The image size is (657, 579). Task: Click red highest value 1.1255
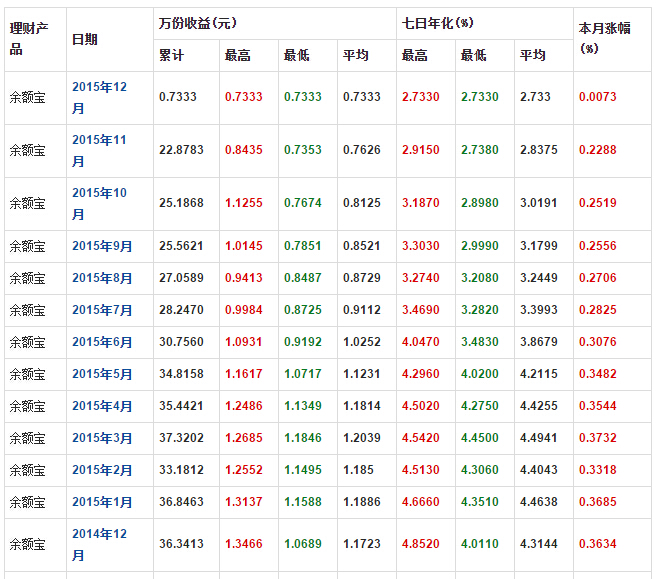coord(243,203)
